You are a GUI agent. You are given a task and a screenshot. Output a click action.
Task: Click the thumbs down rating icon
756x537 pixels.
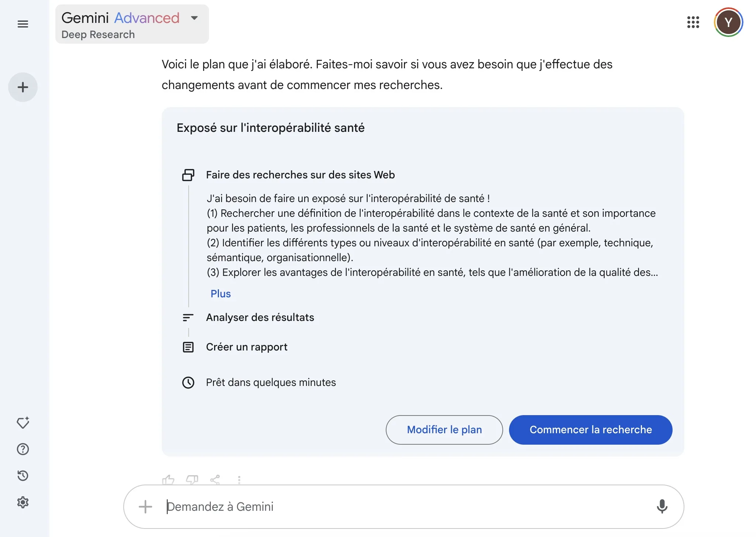pyautogui.click(x=192, y=479)
